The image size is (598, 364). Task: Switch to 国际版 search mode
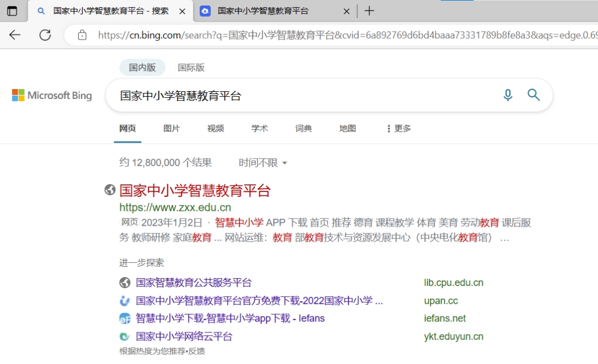(x=191, y=67)
